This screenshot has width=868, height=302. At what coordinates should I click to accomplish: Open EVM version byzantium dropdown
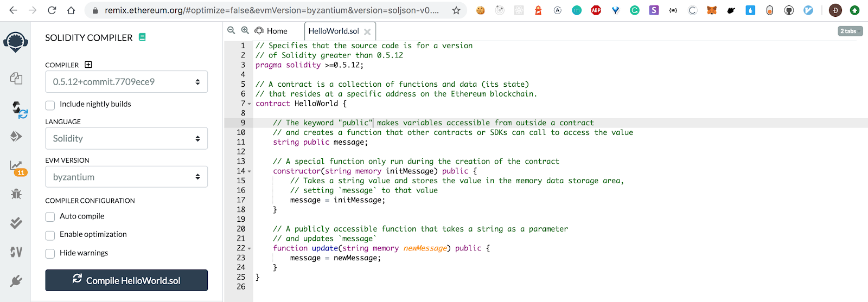(x=126, y=177)
